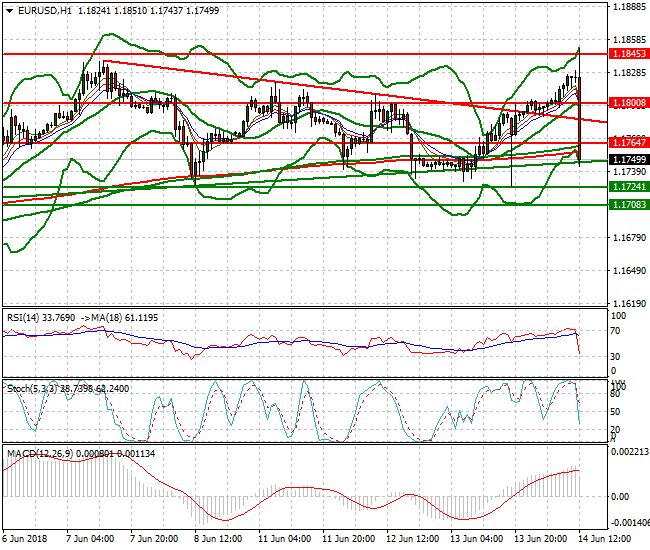The height and width of the screenshot is (550, 650).
Task: Click the 11 Jun 04:00 time axis label
Action: [284, 539]
